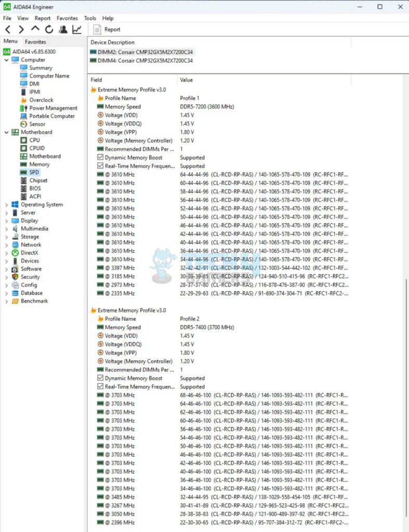Screen dimensions: 409x532
Task: Click the Report toolbar button
Action: point(107,30)
